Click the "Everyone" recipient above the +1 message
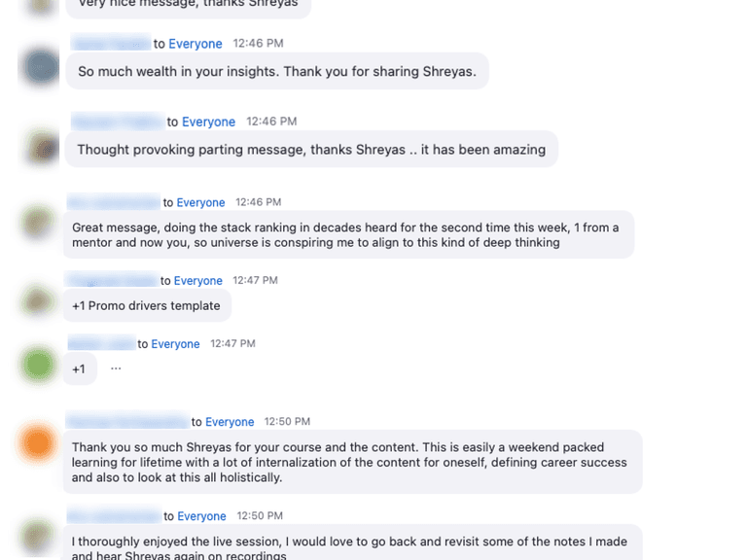The image size is (747, 560). [x=175, y=344]
